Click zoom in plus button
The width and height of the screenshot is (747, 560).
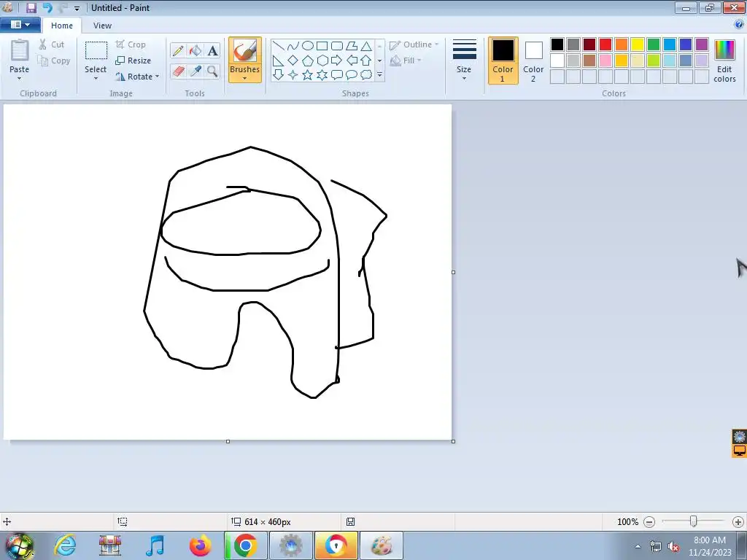pyautogui.click(x=738, y=522)
